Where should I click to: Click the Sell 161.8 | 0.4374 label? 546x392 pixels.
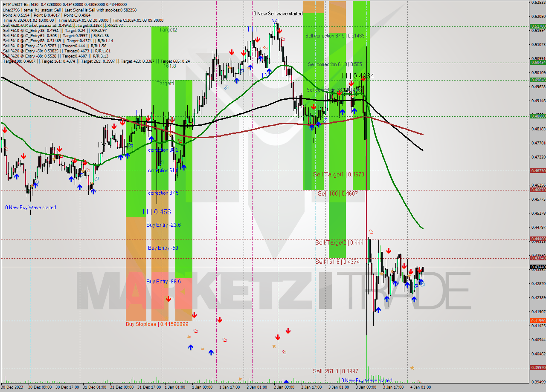click(337, 262)
